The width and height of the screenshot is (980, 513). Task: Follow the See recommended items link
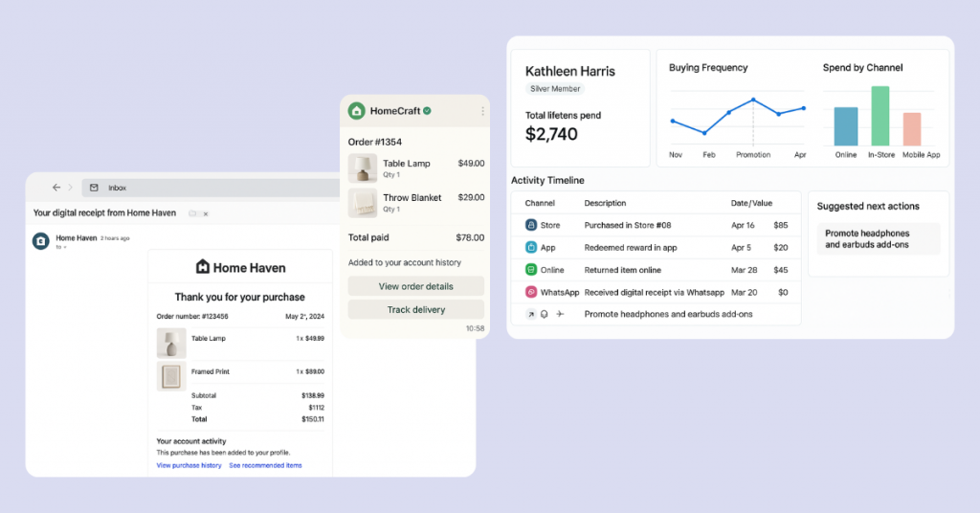point(265,465)
